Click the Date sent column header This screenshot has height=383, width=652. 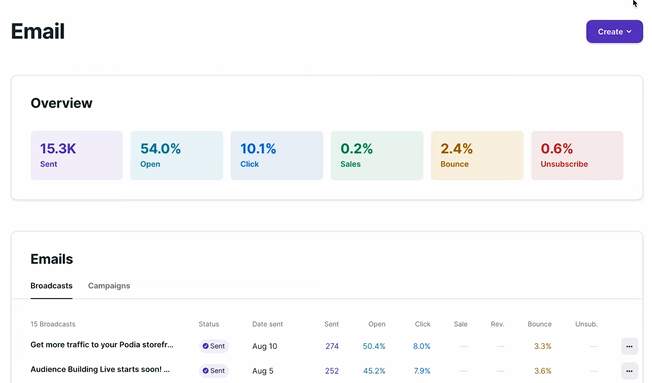point(267,324)
